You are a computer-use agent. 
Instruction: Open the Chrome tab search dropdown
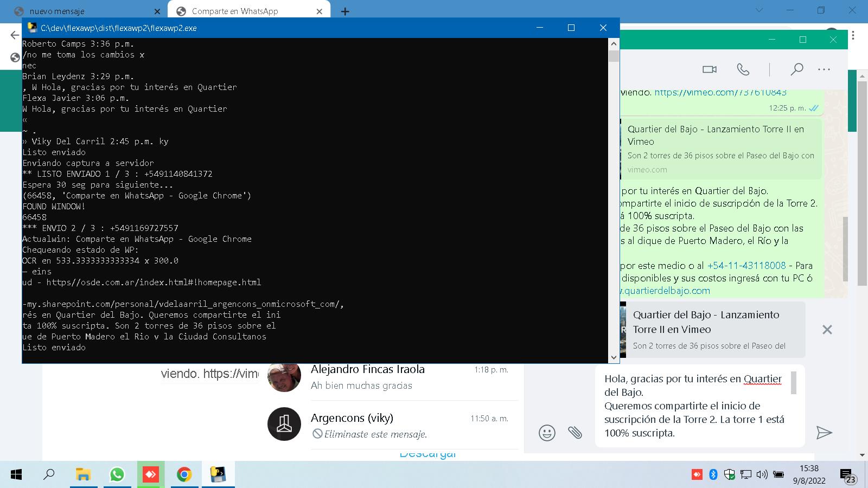point(759,10)
